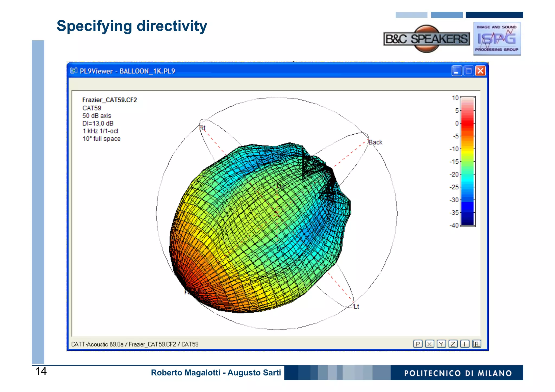Click the I button in the status bar

(465, 344)
